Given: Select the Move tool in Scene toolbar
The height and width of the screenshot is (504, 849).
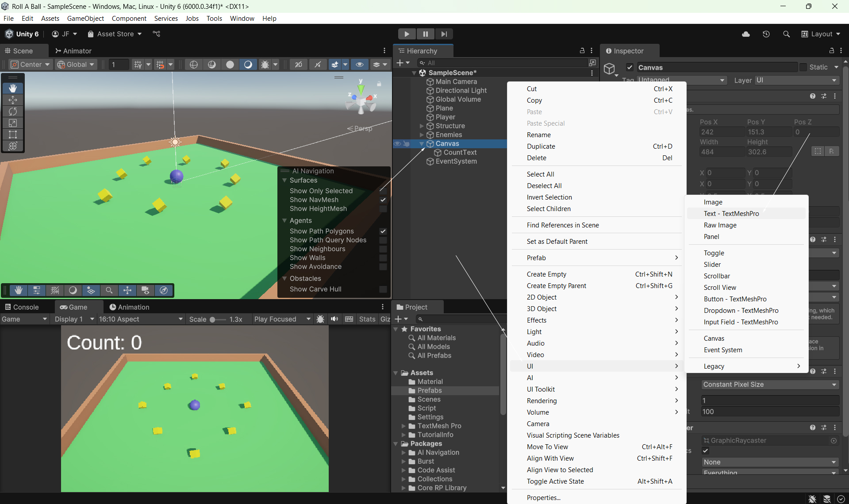Looking at the screenshot, I should click(13, 100).
